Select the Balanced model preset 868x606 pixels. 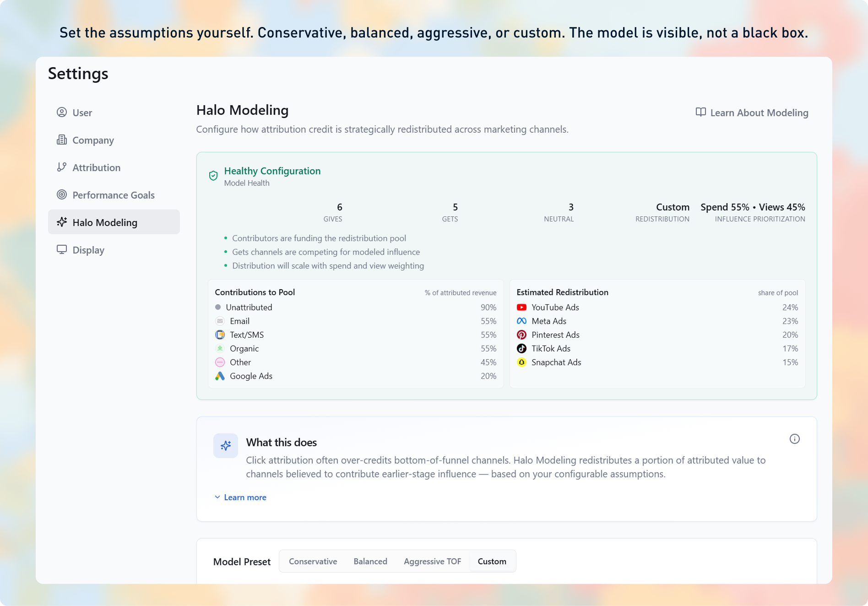[x=370, y=561]
